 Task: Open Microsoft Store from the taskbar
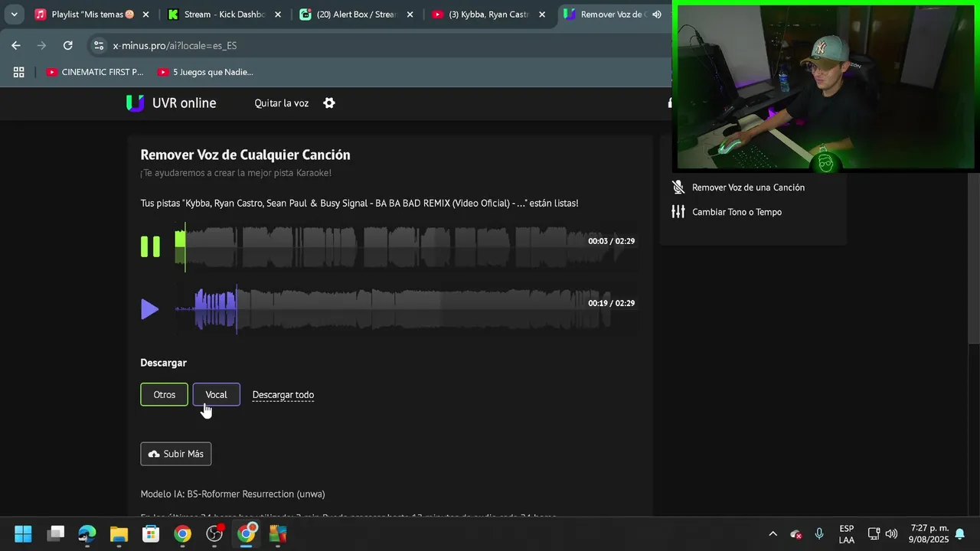(x=151, y=533)
